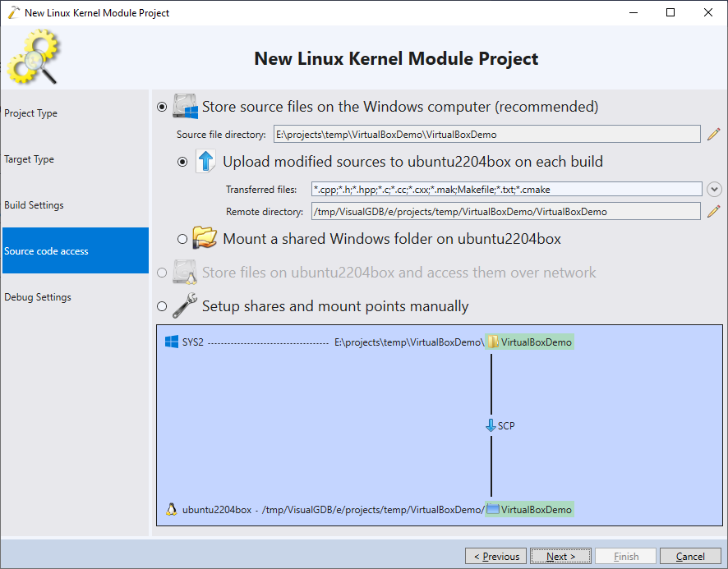This screenshot has width=728, height=569.
Task: Click the gears magnifier logo in header
Action: point(34,57)
